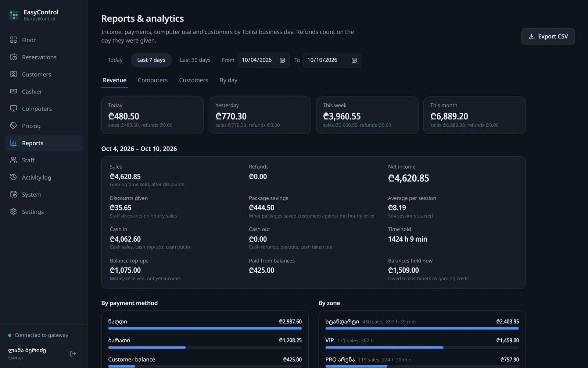Click the This week card ₾3,960.55

(x=367, y=115)
